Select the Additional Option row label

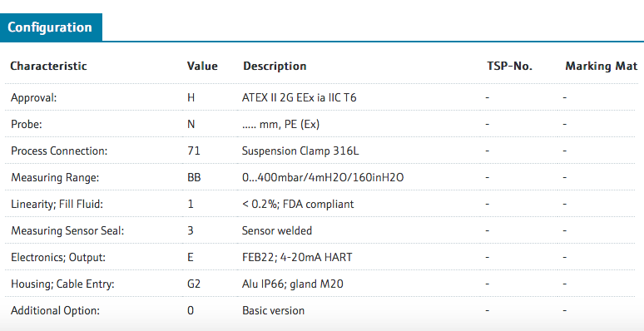[x=55, y=310]
